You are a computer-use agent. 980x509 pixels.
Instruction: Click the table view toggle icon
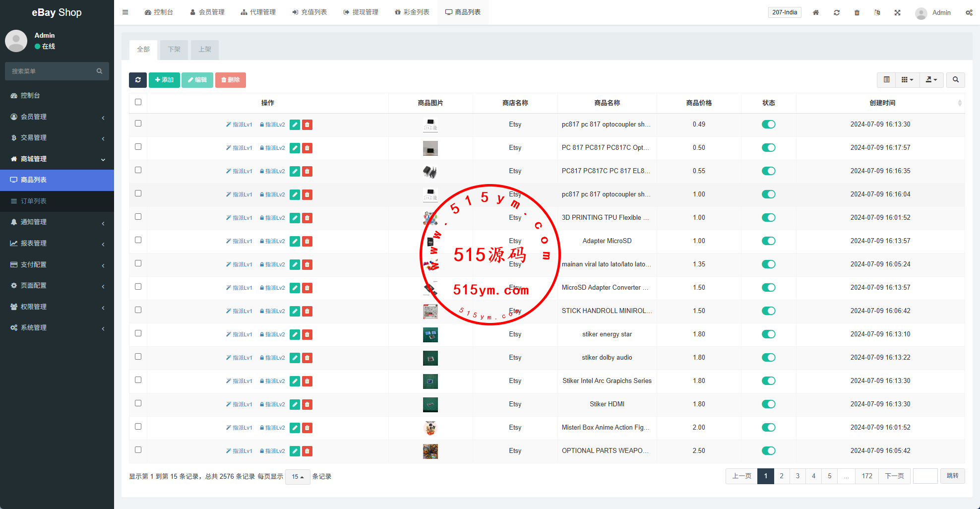(886, 80)
